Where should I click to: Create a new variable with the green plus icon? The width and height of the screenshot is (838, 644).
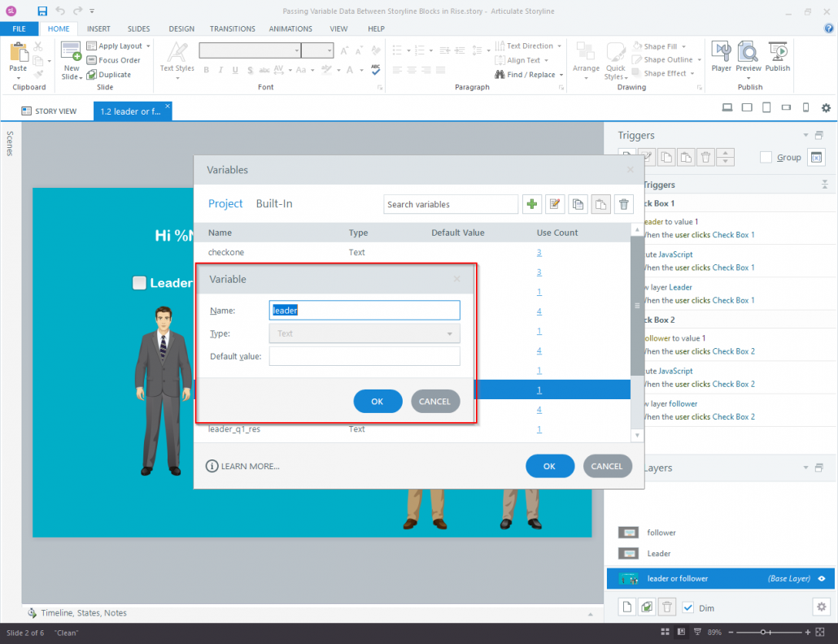point(532,203)
